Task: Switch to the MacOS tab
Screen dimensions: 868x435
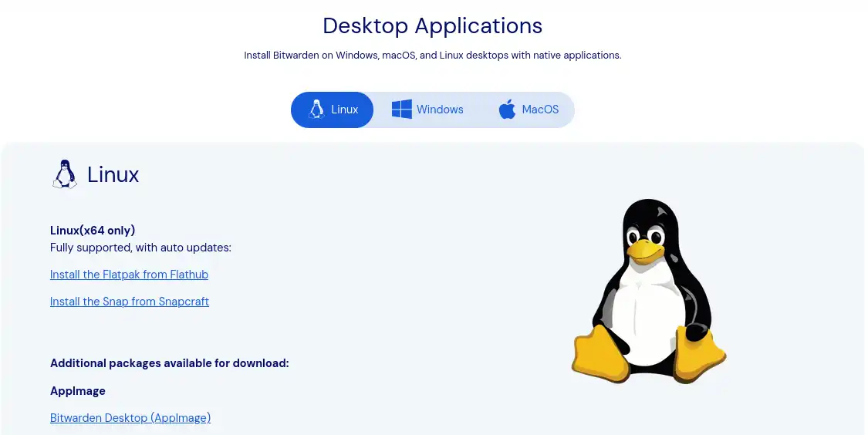Action: coord(540,110)
